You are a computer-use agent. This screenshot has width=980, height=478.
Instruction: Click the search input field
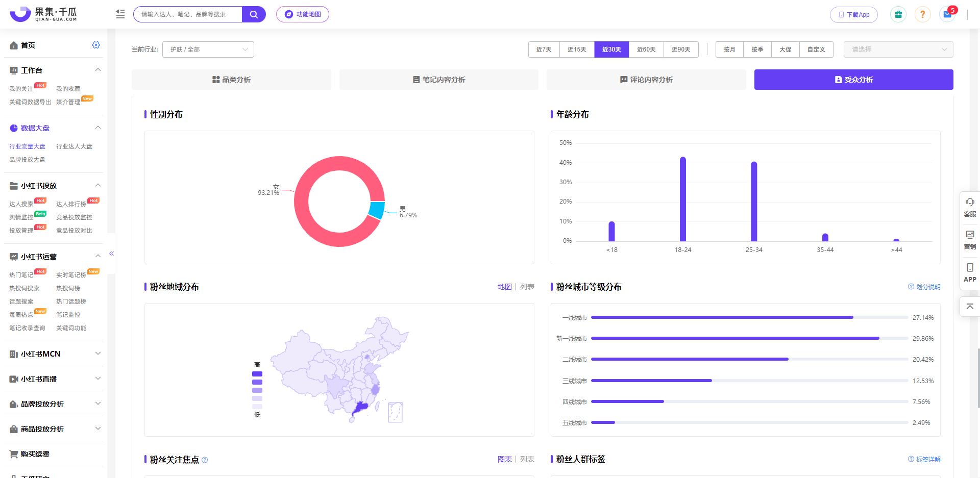[x=188, y=14]
